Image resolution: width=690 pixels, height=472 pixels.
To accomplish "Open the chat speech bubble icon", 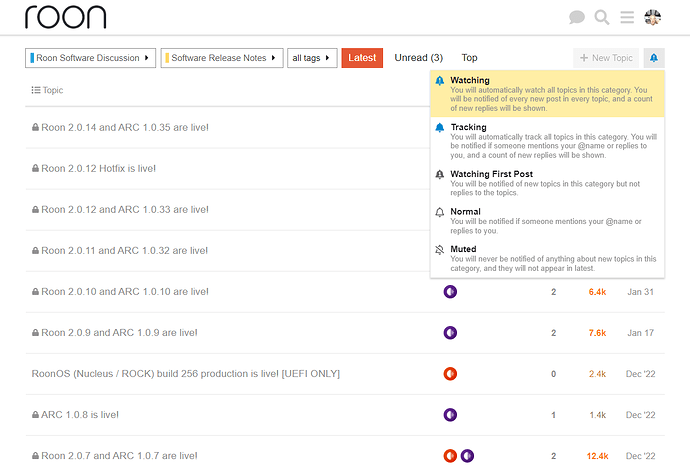I will pyautogui.click(x=577, y=17).
